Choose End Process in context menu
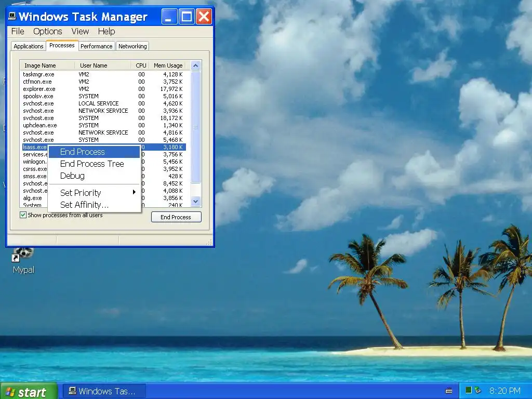The image size is (532, 399). pyautogui.click(x=95, y=152)
